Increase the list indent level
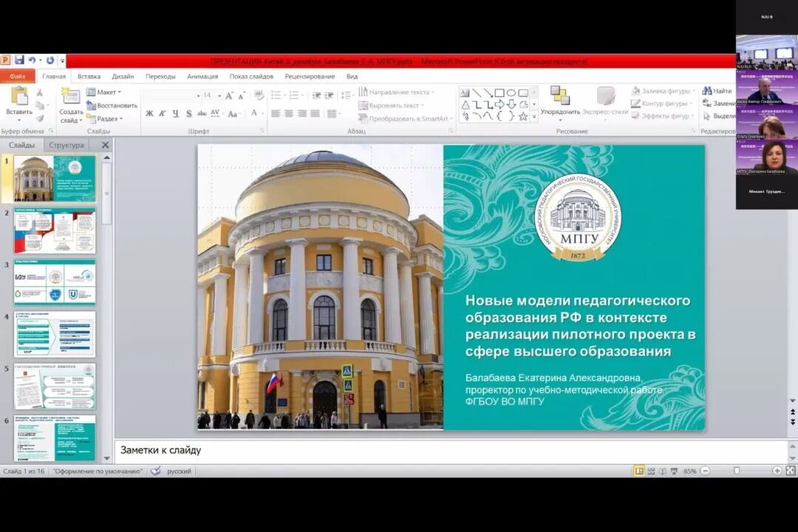The height and width of the screenshot is (532, 798). pyautogui.click(x=330, y=95)
